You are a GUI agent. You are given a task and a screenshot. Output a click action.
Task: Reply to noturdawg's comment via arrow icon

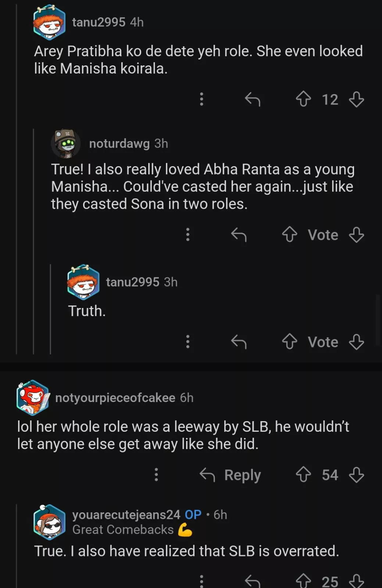click(x=239, y=234)
